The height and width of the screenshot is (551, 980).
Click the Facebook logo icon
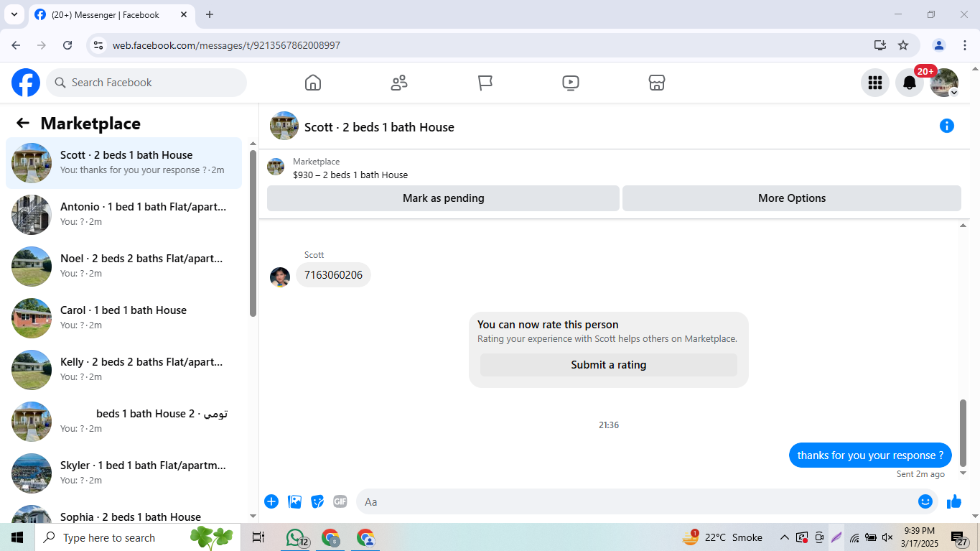coord(26,83)
